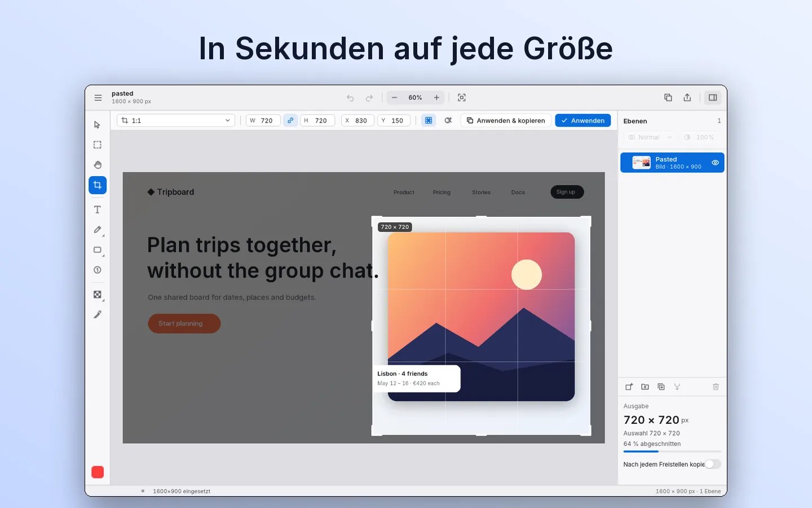The height and width of the screenshot is (508, 812).
Task: Select the Hand pan tool
Action: pos(98,165)
